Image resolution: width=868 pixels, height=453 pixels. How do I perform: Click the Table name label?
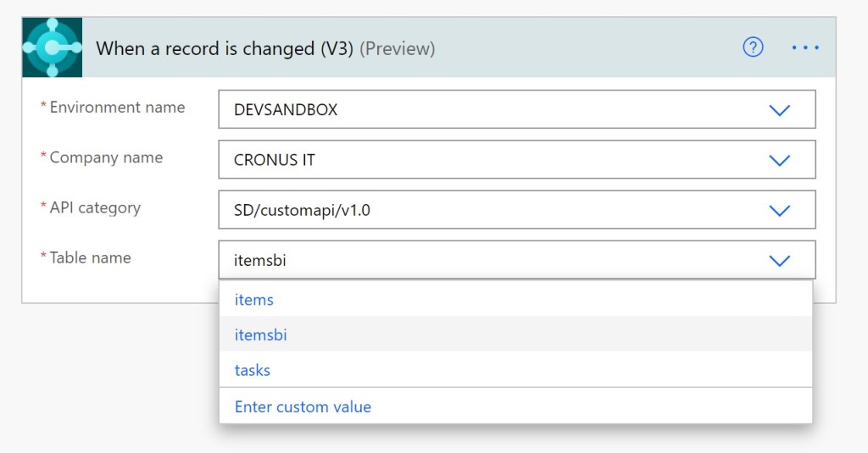pyautogui.click(x=90, y=257)
